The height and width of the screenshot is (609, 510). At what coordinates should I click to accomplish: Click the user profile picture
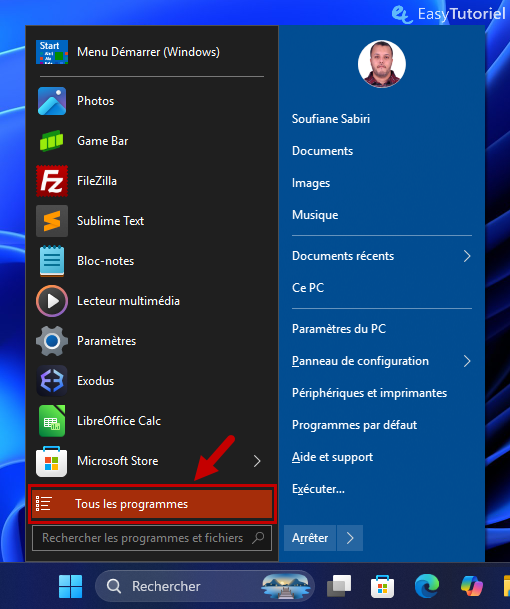(x=382, y=64)
